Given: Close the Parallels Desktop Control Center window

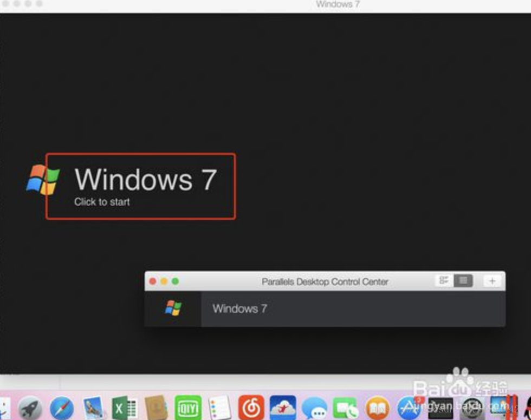Looking at the screenshot, I should [x=153, y=281].
